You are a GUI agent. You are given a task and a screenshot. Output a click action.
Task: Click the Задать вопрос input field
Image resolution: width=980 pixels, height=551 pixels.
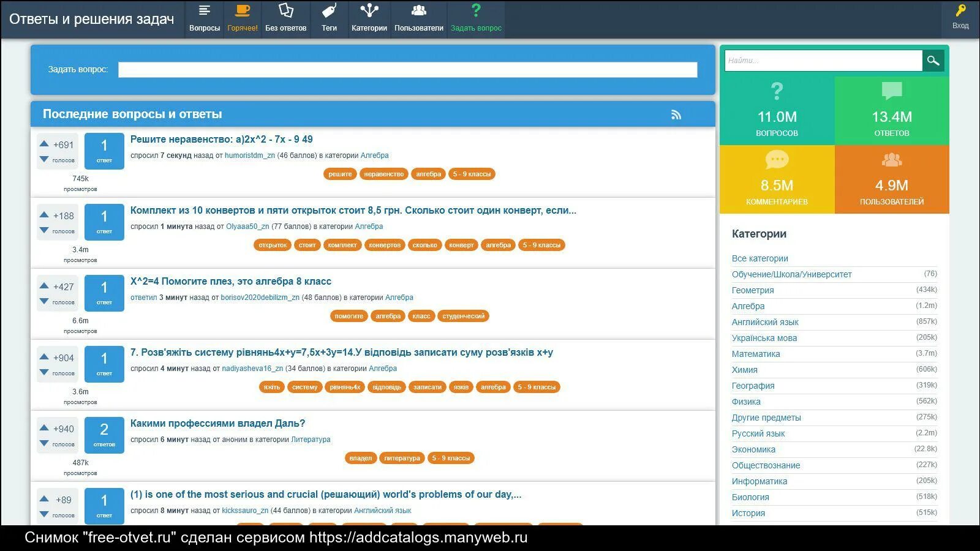(407, 70)
